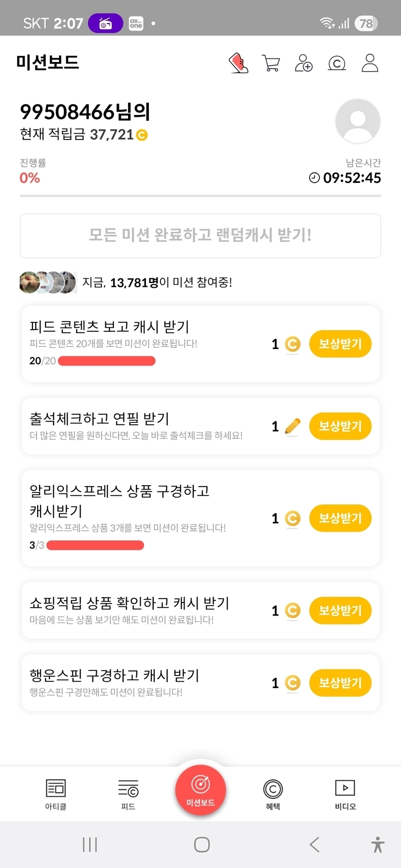Open the cash coin icon in header
This screenshot has height=868, width=401.
coord(337,63)
